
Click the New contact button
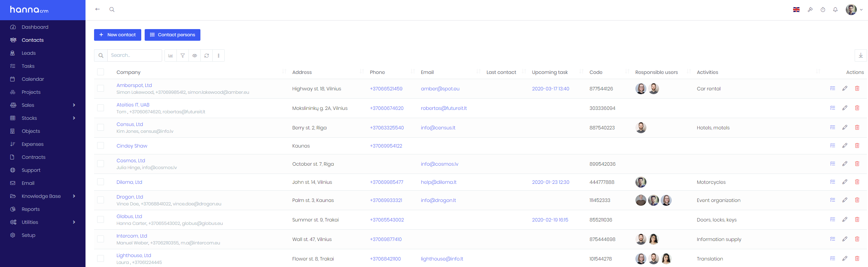(x=118, y=35)
